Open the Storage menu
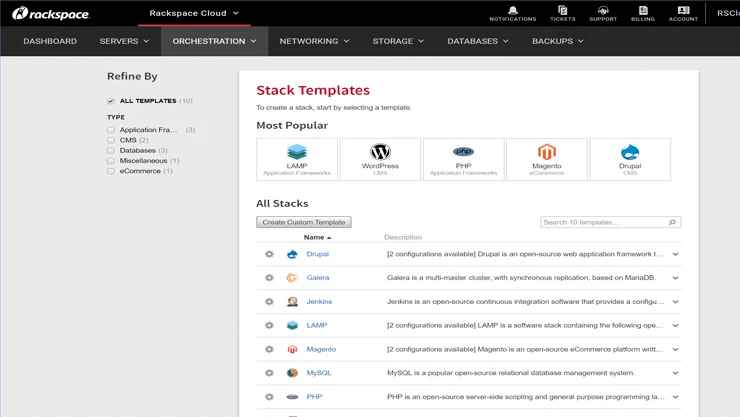 tap(398, 41)
